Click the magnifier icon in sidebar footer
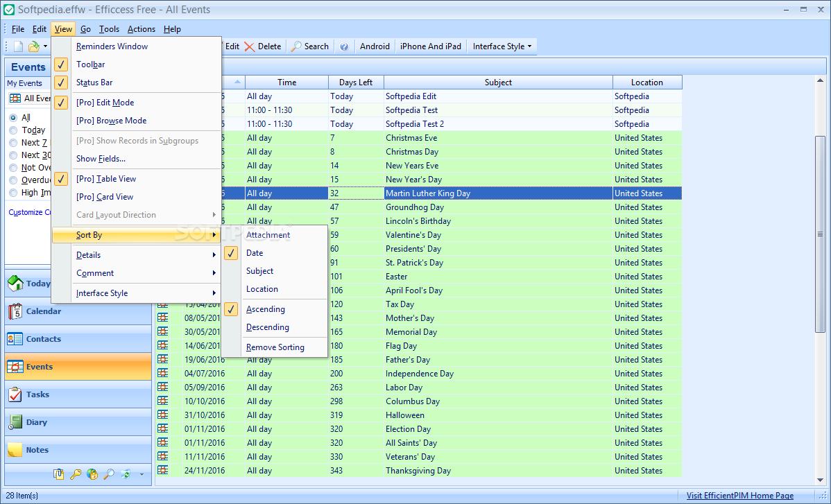 (x=109, y=474)
